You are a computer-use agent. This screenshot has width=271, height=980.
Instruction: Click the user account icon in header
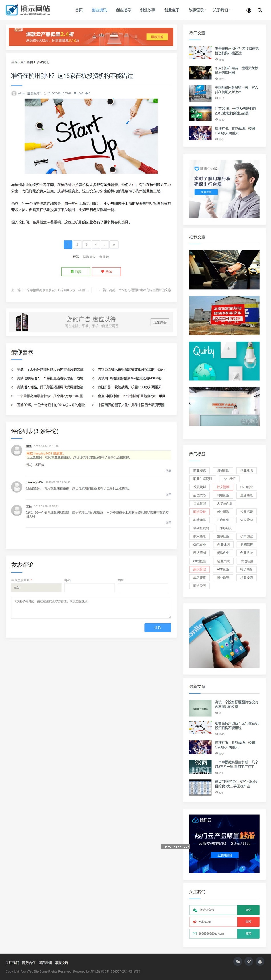click(249, 10)
